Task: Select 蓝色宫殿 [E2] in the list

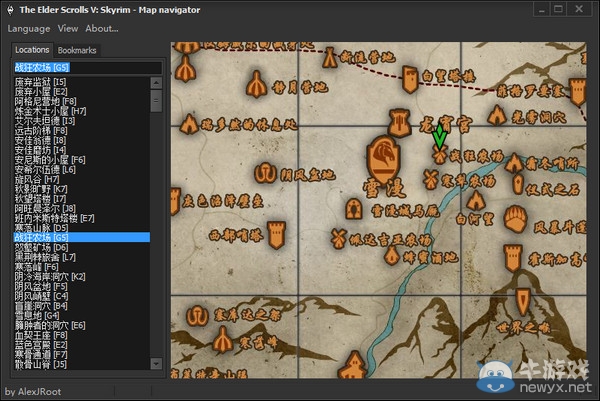Action: pos(82,345)
